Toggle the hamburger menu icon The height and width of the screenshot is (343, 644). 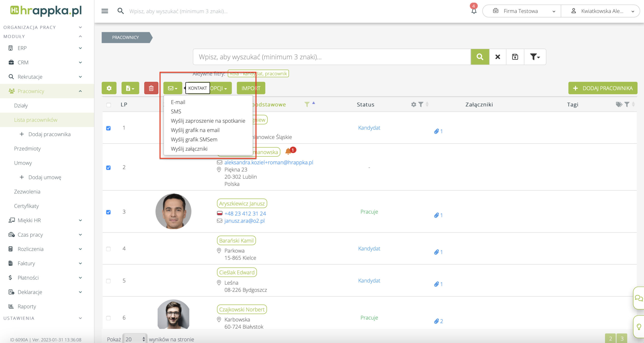(x=105, y=11)
